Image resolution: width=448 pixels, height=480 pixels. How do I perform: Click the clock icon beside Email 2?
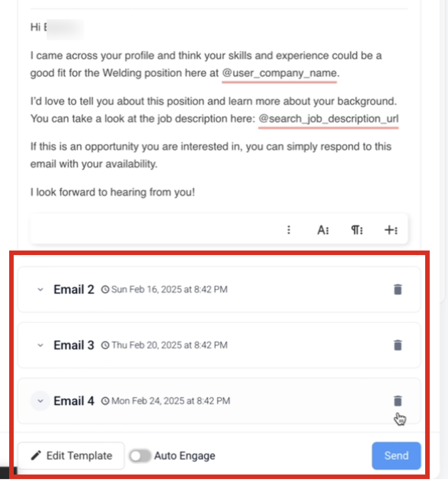(105, 290)
